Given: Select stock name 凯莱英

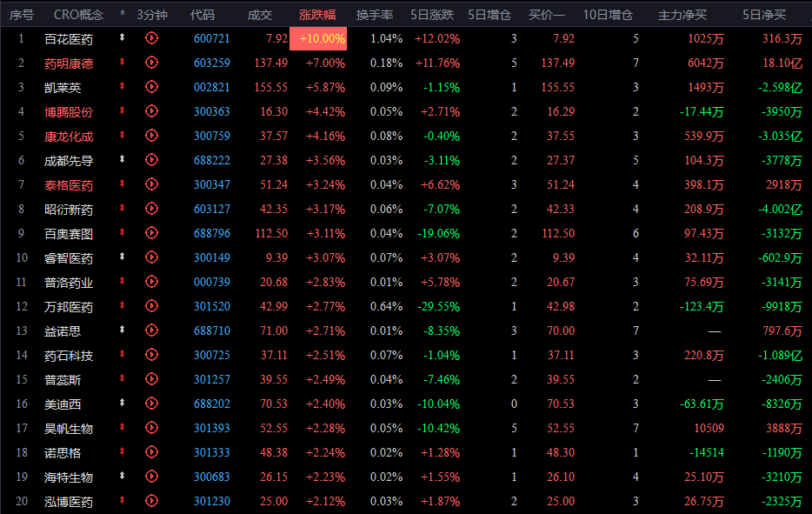Looking at the screenshot, I should [x=62, y=88].
